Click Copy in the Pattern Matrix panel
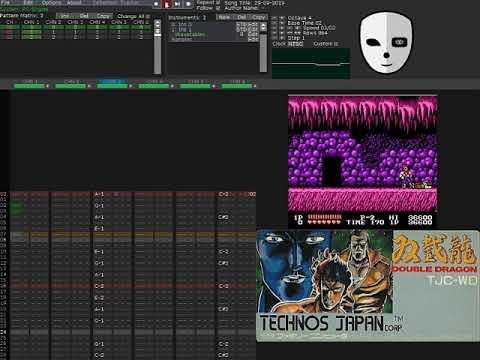 [103, 16]
